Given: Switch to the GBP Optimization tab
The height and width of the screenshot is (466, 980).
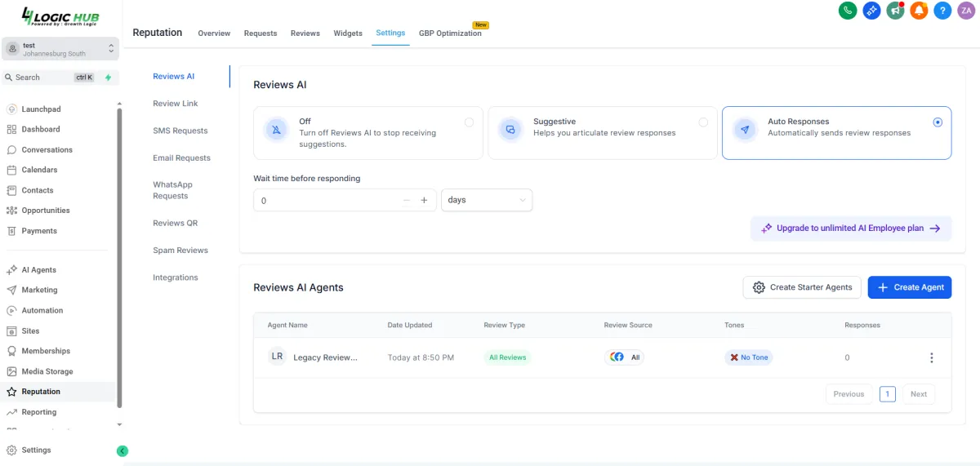Looking at the screenshot, I should click(x=450, y=33).
